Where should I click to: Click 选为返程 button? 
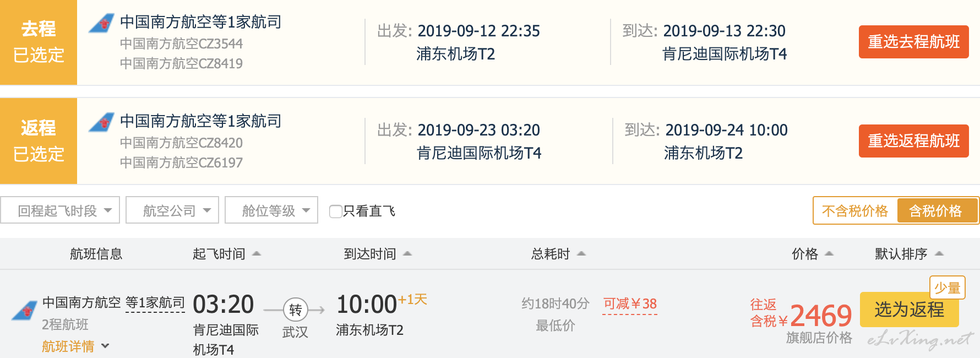pyautogui.click(x=910, y=310)
